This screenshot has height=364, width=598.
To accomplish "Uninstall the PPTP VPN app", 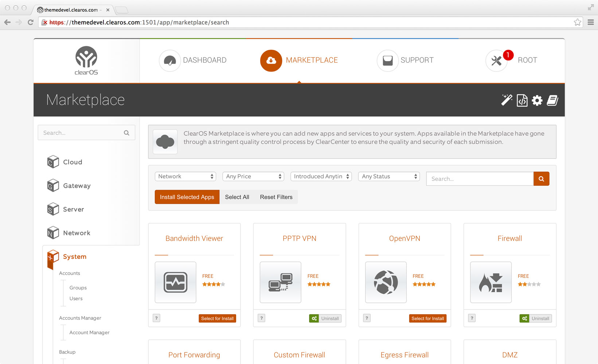I will [325, 318].
